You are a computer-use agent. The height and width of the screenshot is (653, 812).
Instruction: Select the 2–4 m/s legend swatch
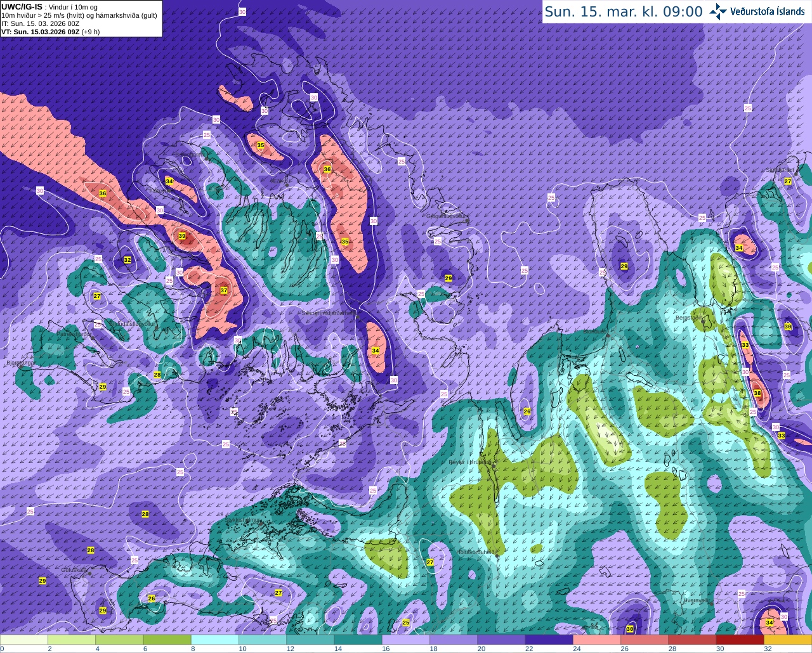[72, 640]
